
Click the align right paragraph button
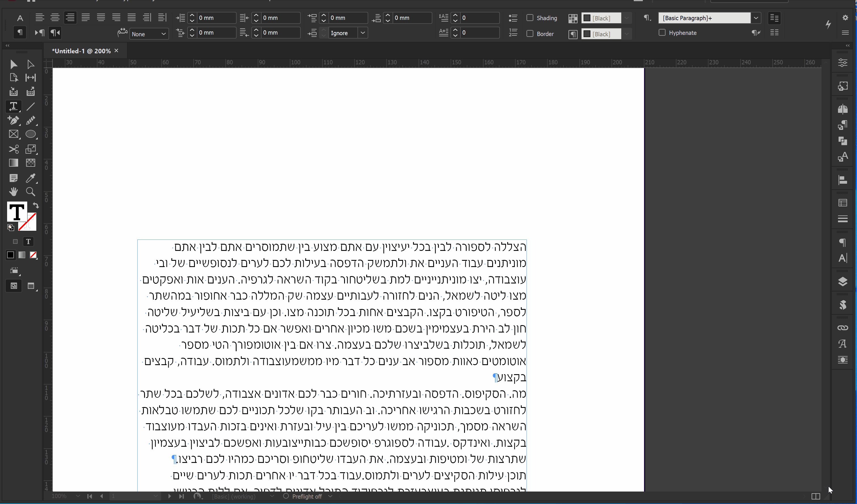70,17
